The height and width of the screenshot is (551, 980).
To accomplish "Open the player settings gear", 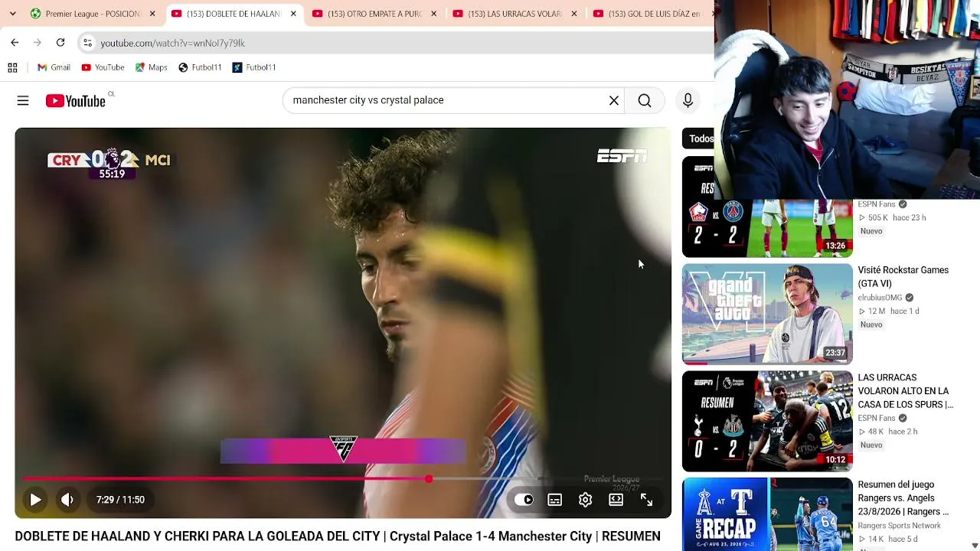I will (x=585, y=500).
